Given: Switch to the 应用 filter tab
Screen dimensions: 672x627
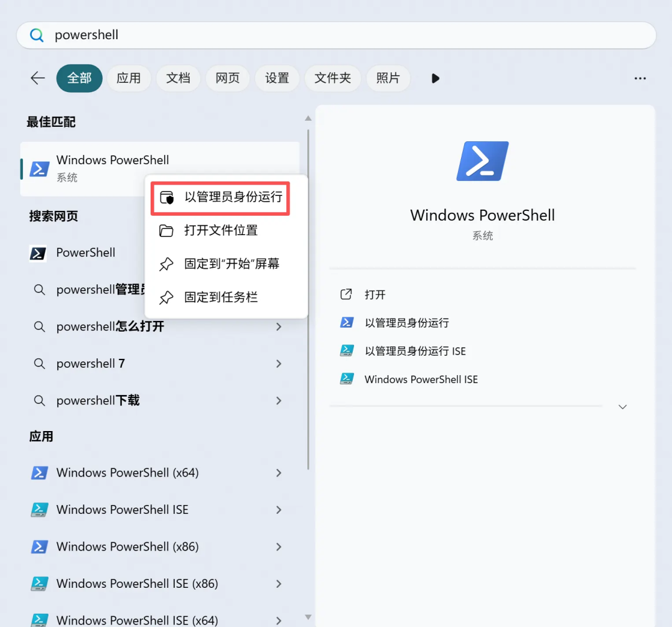Looking at the screenshot, I should 129,78.
